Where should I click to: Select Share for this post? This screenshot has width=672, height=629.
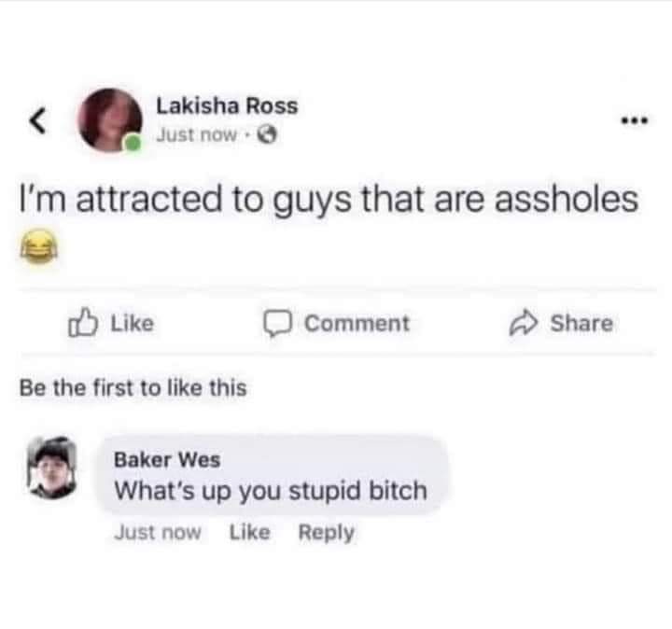[x=561, y=324]
